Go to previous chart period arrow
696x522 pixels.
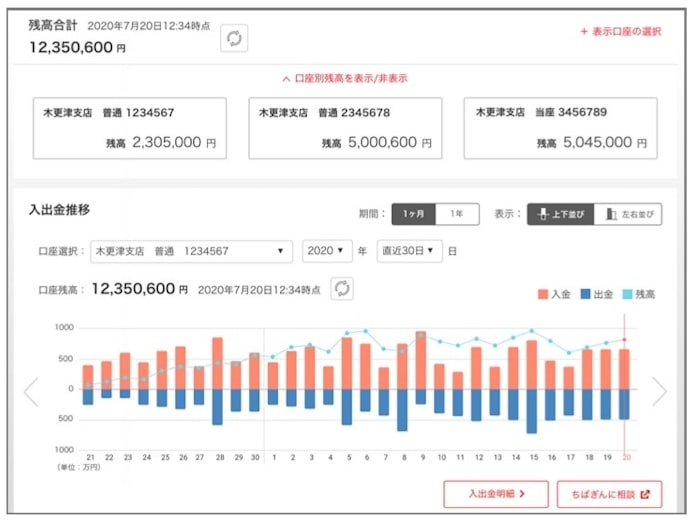tap(32, 392)
